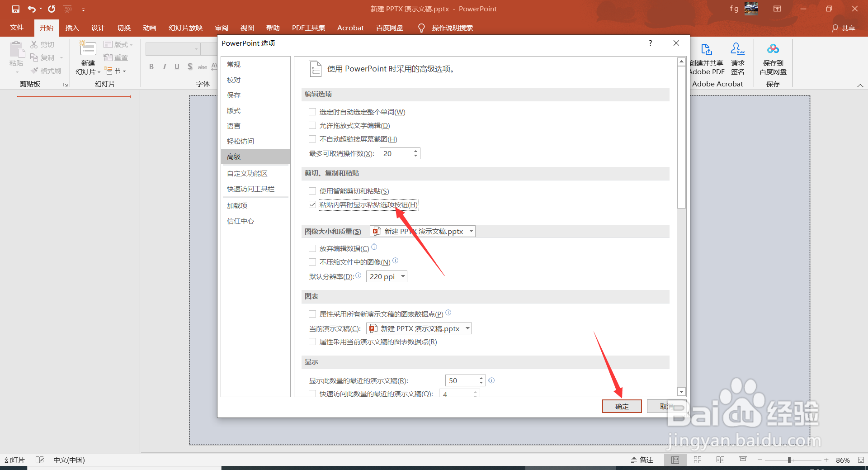Enable 使用智能剪切和粘贴 option

click(312, 190)
